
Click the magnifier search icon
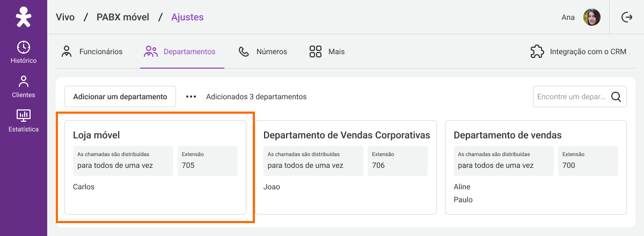tap(616, 97)
